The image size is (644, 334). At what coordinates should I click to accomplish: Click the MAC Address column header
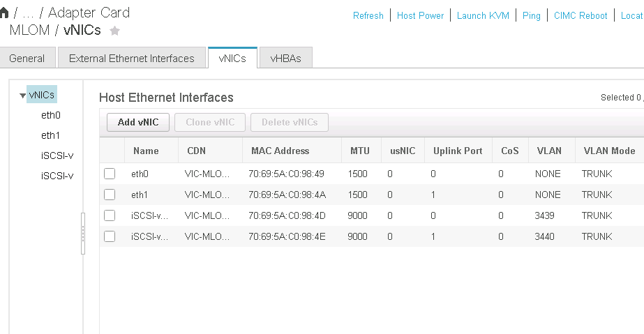pos(280,151)
